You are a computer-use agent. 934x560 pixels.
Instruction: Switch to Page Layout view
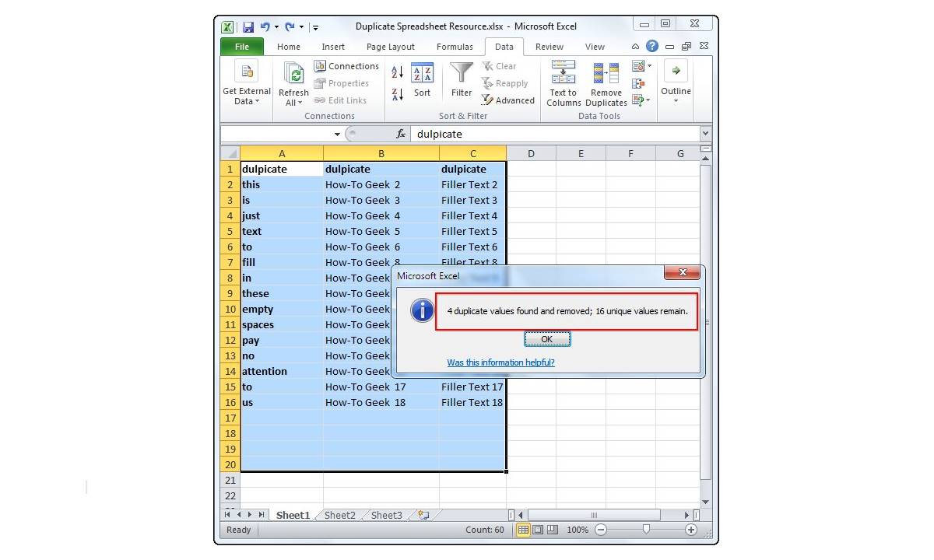(538, 530)
